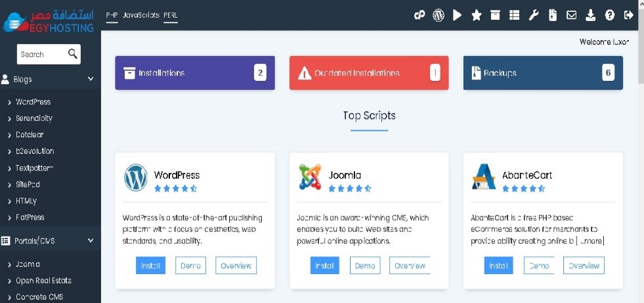Click the star ratings icon in toolbar
The width and height of the screenshot is (644, 303).
pos(477,15)
